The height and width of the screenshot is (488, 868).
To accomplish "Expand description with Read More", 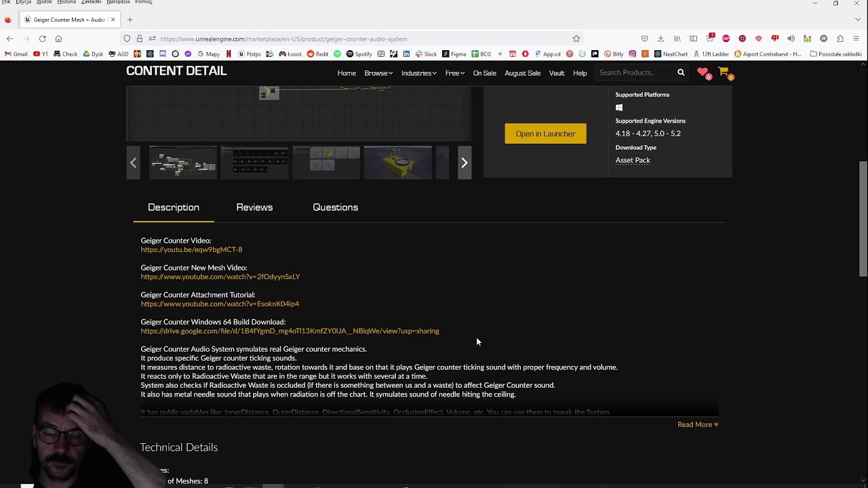I will [x=698, y=424].
